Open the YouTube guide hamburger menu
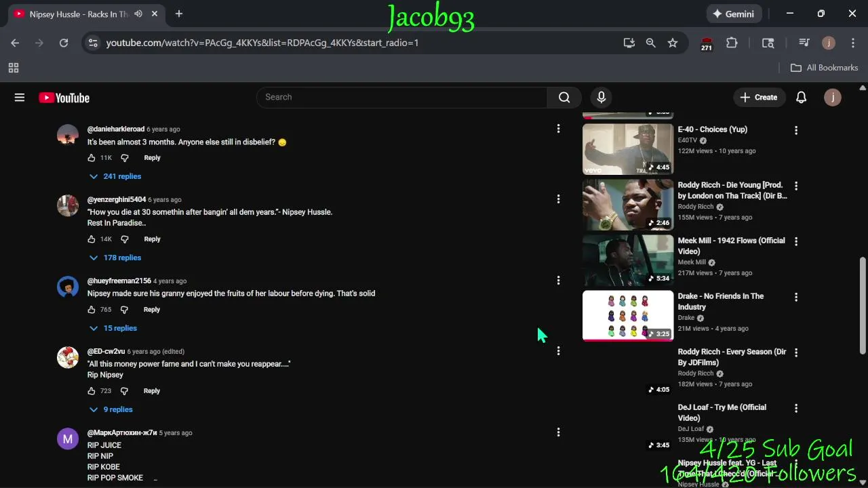The width and height of the screenshot is (868, 488). tap(20, 98)
